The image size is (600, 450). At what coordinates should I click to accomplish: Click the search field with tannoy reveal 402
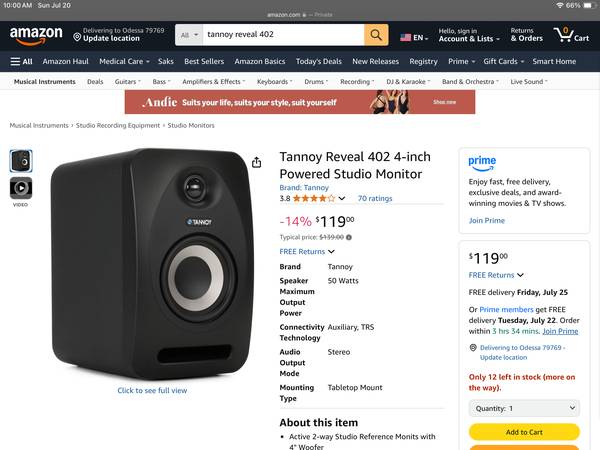click(x=283, y=35)
